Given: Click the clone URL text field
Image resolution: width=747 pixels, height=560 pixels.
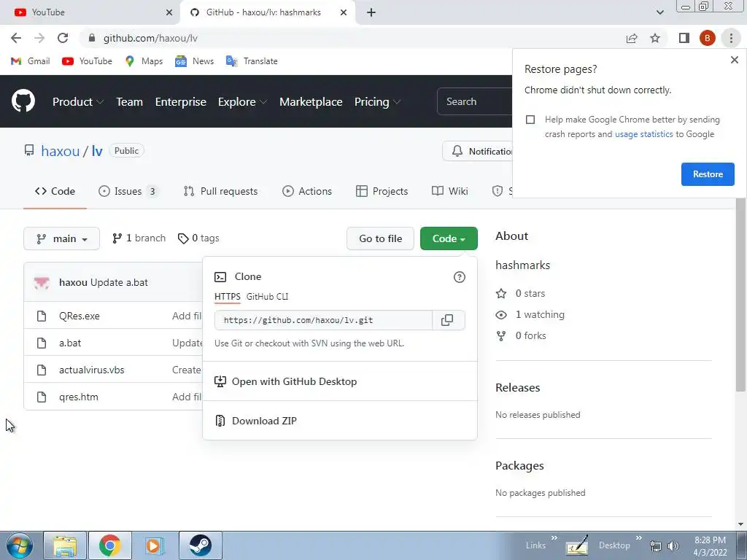Looking at the screenshot, I should [323, 320].
